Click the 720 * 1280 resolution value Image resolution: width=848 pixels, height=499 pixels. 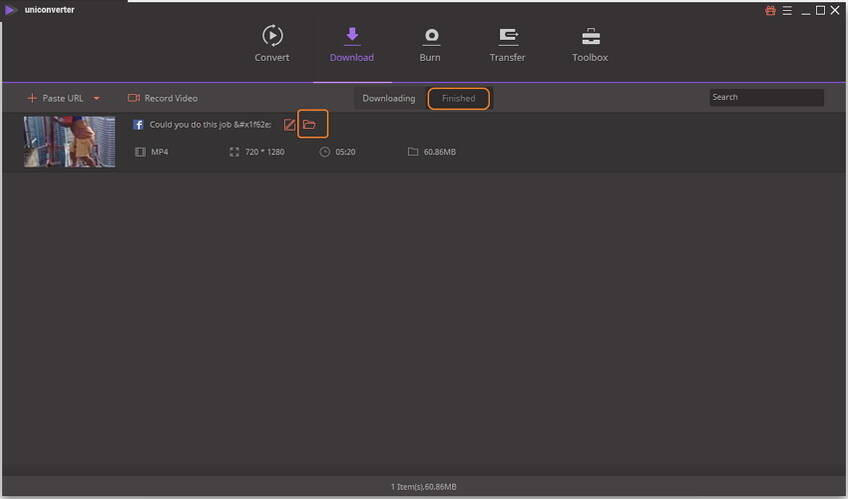pyautogui.click(x=264, y=152)
